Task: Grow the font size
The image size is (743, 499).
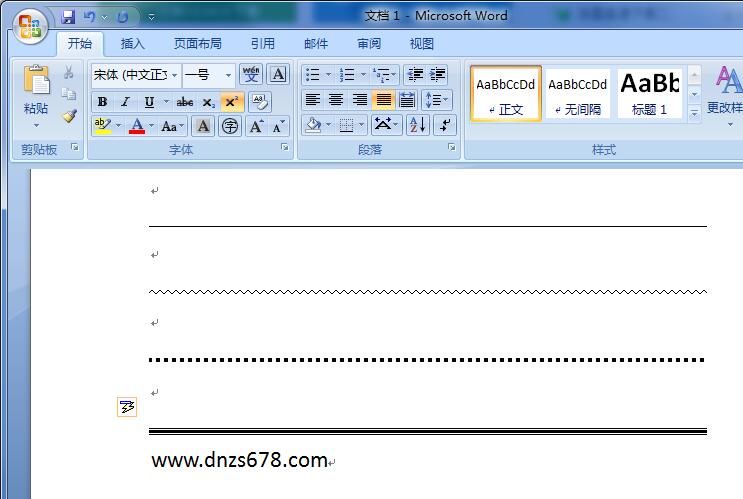Action: point(256,127)
